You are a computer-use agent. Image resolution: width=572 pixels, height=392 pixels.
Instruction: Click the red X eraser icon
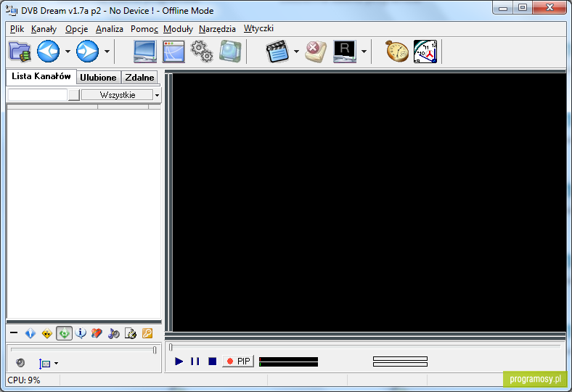(x=316, y=52)
